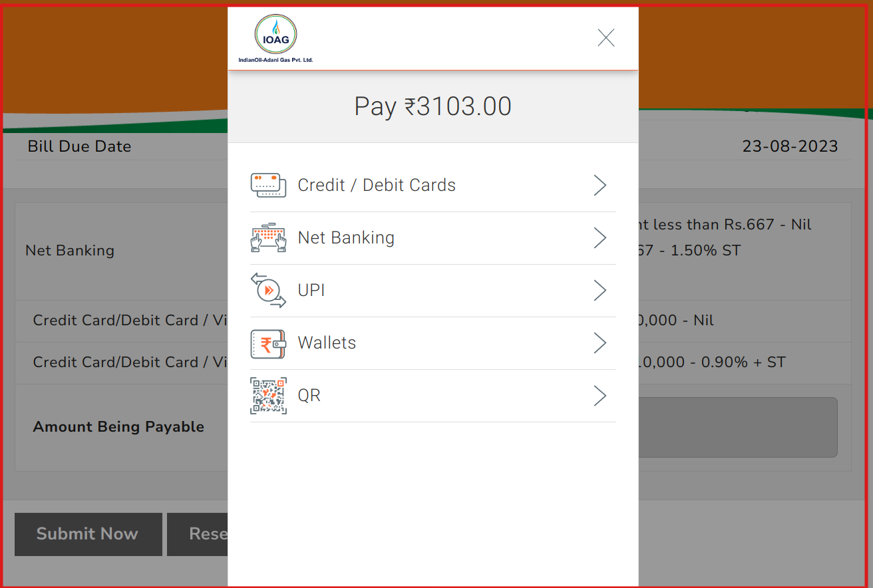Click the Wallets rupee icon
The width and height of the screenshot is (873, 588).
coord(268,343)
